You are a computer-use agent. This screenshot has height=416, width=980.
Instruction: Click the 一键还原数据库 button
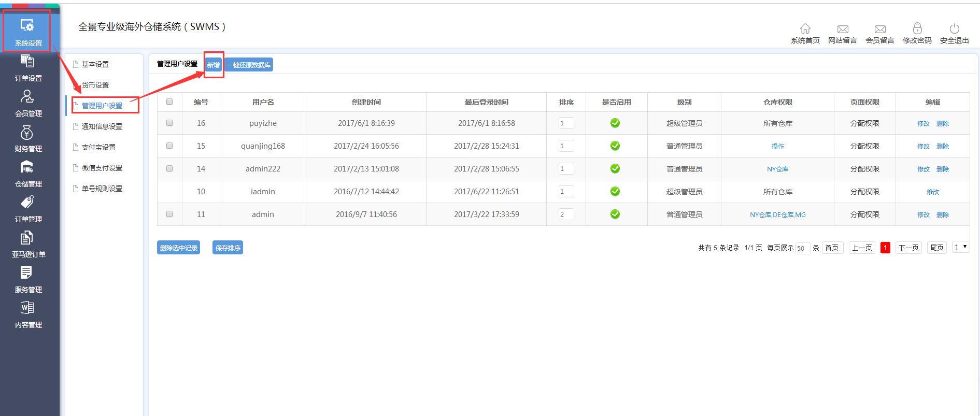click(249, 65)
